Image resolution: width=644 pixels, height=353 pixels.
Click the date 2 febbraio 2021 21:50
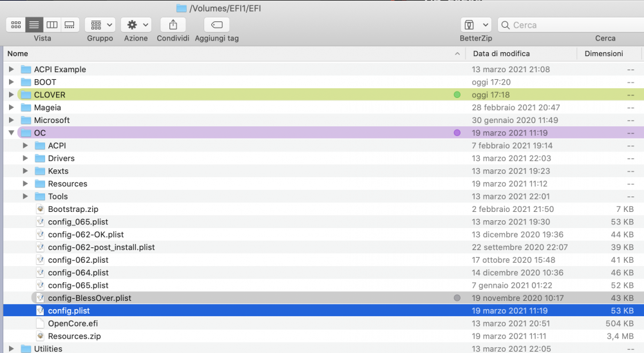coord(513,209)
